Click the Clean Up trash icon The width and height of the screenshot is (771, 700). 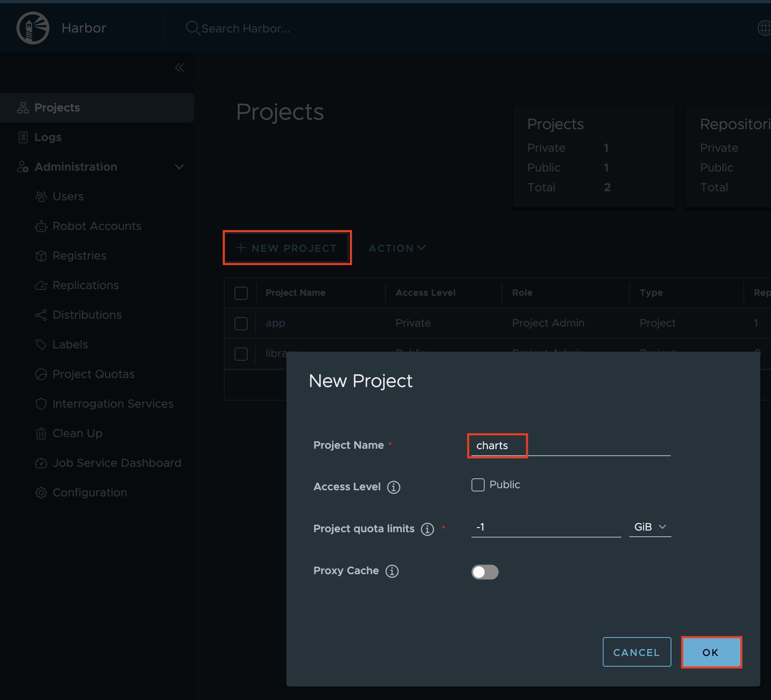click(41, 433)
